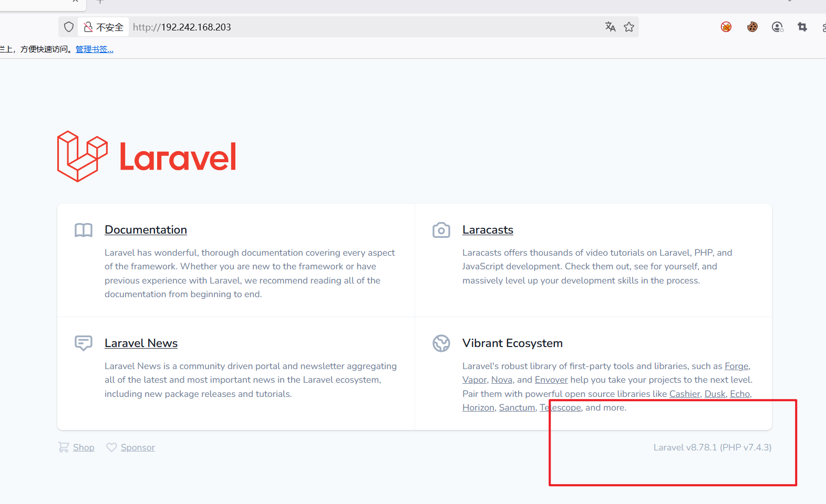826x504 pixels.
Task: Bookmark this page with the star icon
Action: (629, 27)
